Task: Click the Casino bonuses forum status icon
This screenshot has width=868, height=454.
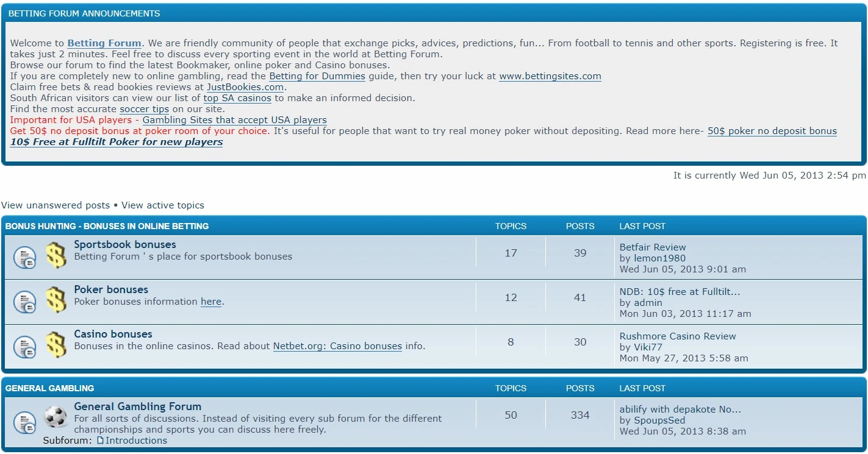Action: click(25, 346)
